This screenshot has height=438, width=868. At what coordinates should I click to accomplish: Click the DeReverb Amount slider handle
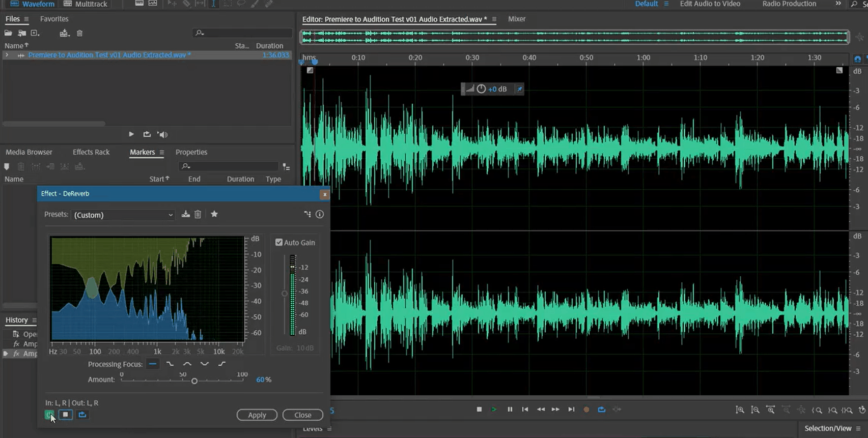coord(194,381)
